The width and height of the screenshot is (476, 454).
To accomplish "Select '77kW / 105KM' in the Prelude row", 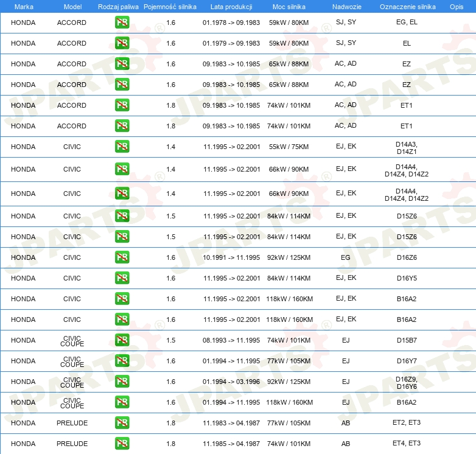I will tap(289, 423).
